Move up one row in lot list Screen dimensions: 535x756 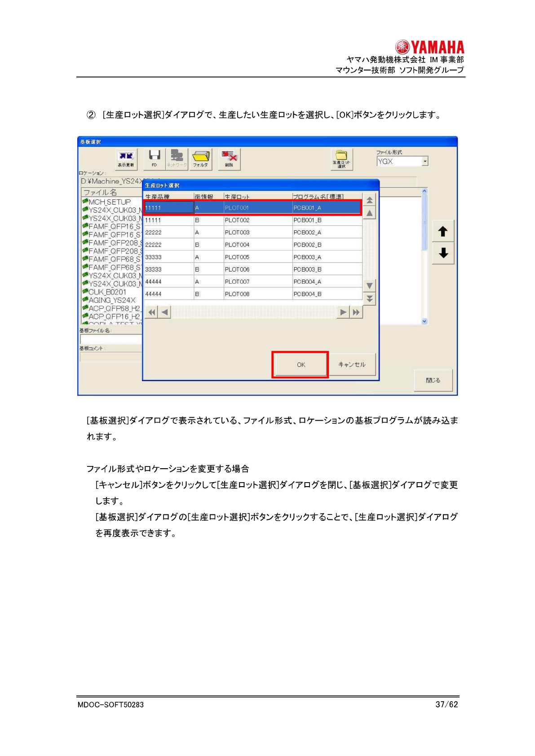coord(369,213)
